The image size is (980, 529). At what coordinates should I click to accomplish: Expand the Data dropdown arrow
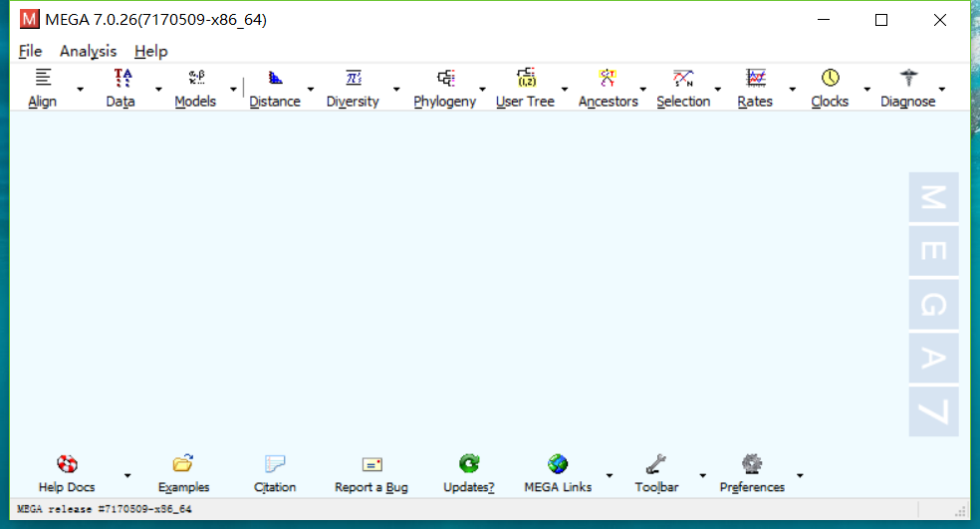(x=158, y=90)
